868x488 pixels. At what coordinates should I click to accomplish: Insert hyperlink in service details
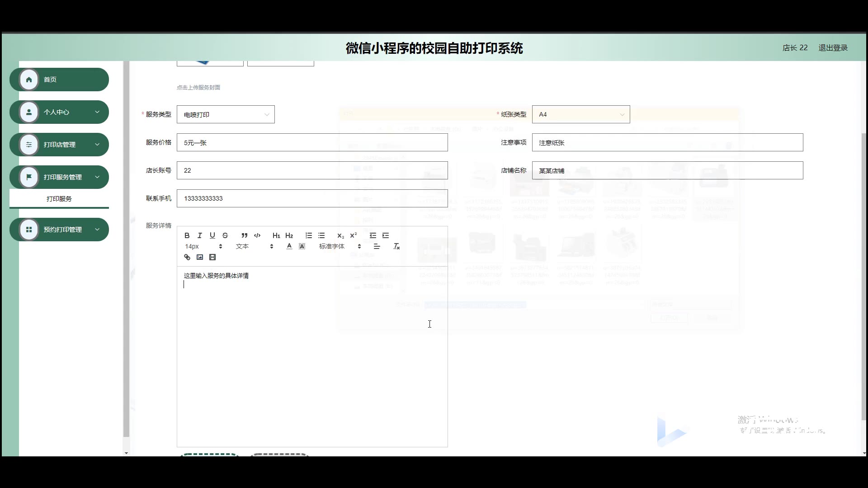(x=187, y=257)
